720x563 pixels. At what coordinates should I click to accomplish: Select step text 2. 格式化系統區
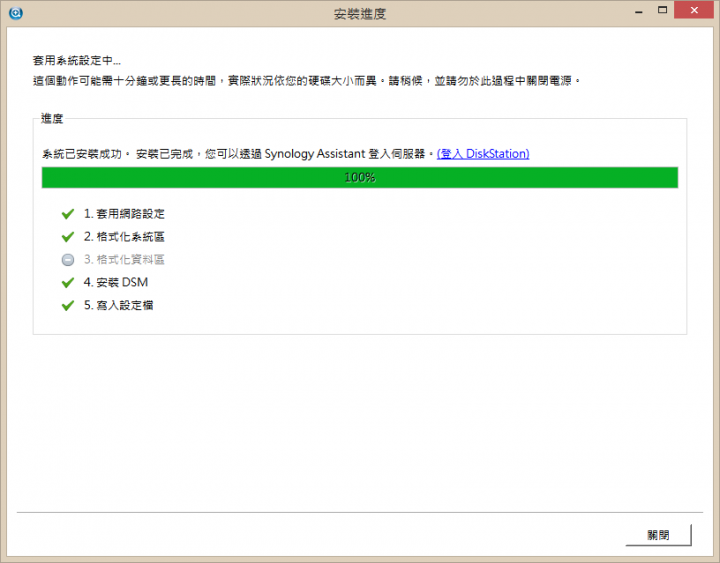point(124,237)
